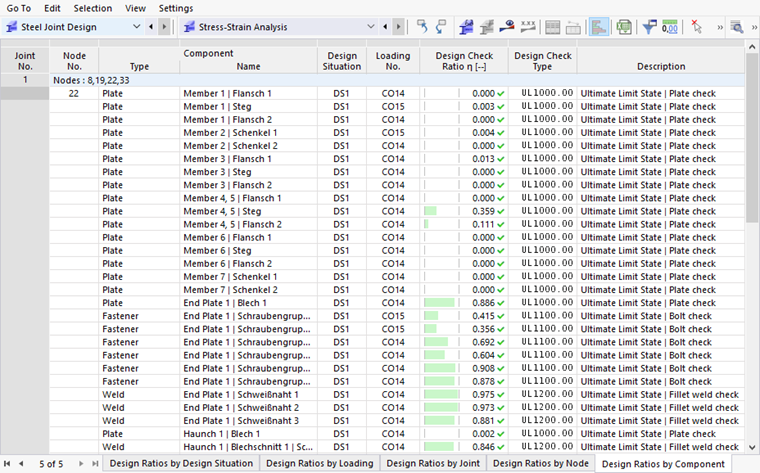Go to the previous tab page
This screenshot has height=473, width=760.
(x=21, y=464)
